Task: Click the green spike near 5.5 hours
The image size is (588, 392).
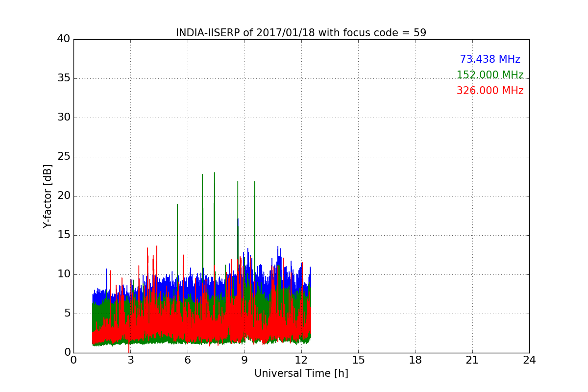Action: coord(177,205)
